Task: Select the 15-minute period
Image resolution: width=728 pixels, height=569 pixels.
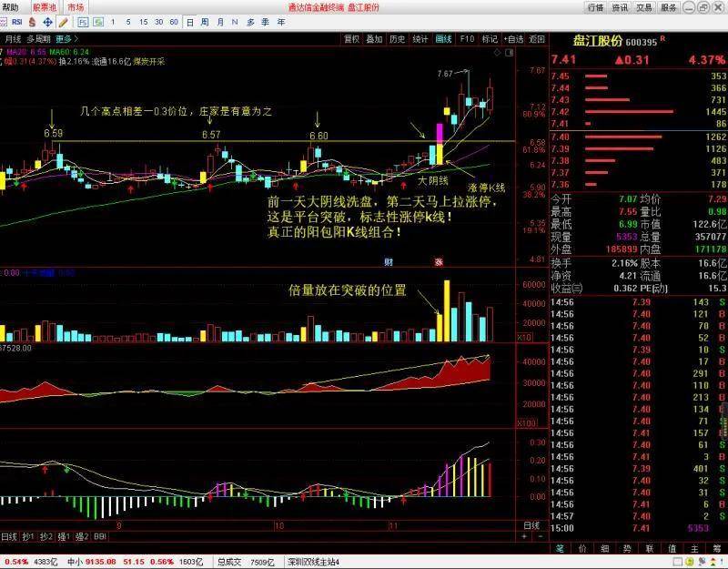Action: tap(144, 22)
